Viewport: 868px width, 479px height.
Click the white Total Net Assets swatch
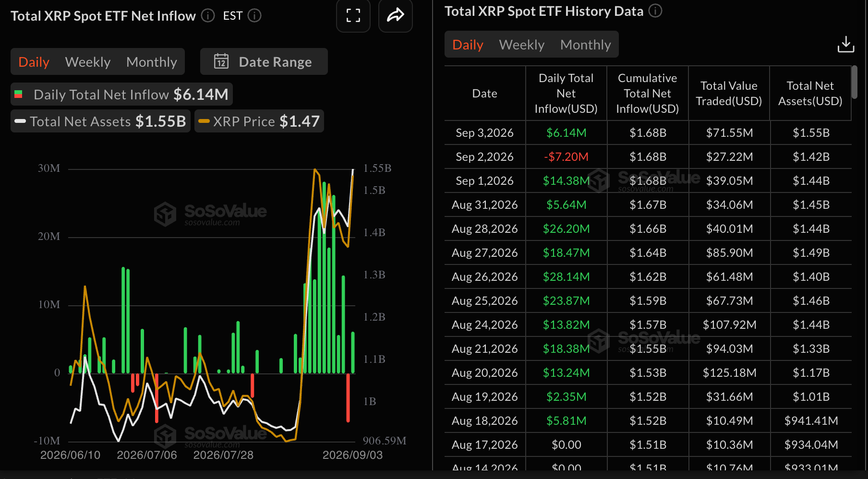point(20,121)
